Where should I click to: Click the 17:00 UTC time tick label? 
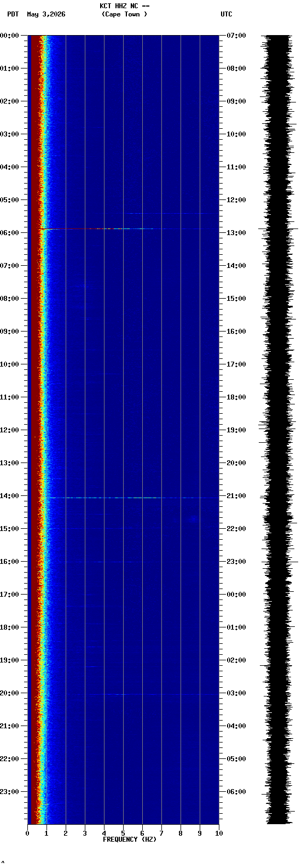click(236, 364)
